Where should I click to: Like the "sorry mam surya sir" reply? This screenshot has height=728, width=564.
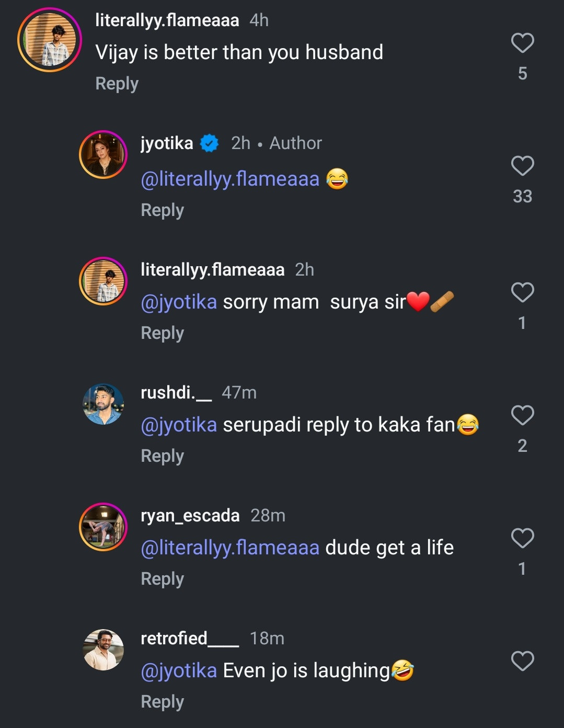[522, 292]
